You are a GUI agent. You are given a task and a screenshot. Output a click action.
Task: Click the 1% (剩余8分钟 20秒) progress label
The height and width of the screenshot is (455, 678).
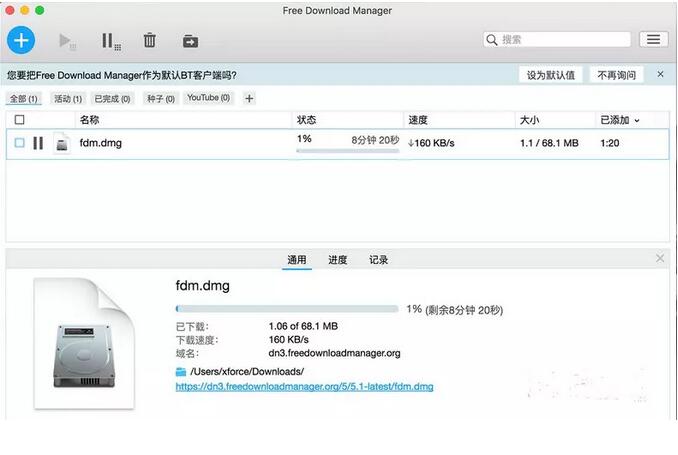454,310
